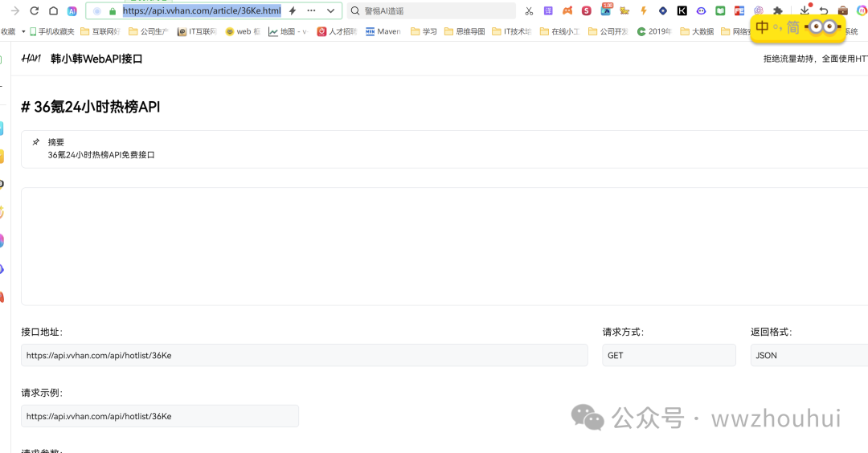868x453 pixels.
Task: Click the purple swirl ChatGPT-style extension icon
Action: point(759,10)
